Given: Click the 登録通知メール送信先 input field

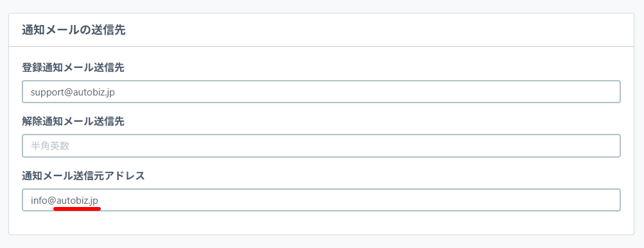Looking at the screenshot, I should 321,92.
